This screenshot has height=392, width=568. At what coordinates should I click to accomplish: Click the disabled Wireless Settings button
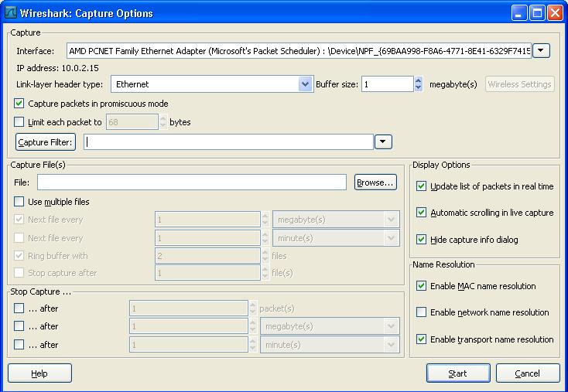[x=519, y=84]
